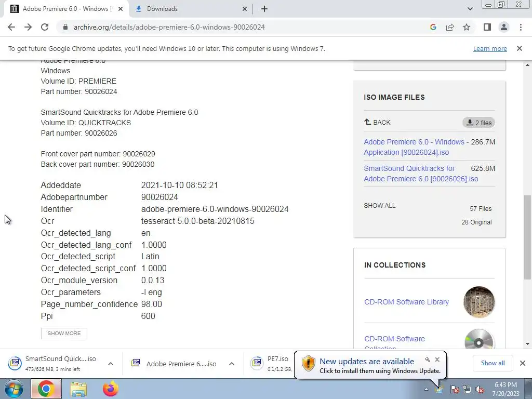Click the Windows Update tray icon
Screen dimensions: 532x399
click(440, 389)
